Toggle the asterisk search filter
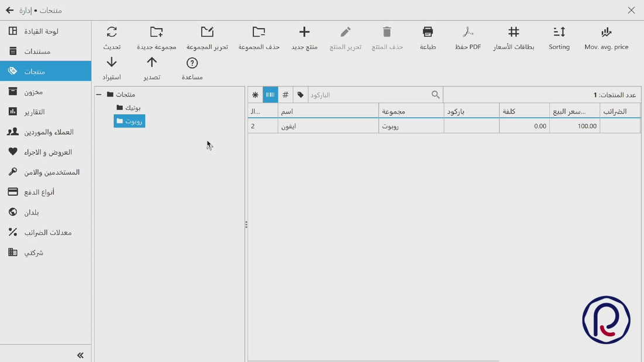The width and height of the screenshot is (644, 362). [255, 95]
